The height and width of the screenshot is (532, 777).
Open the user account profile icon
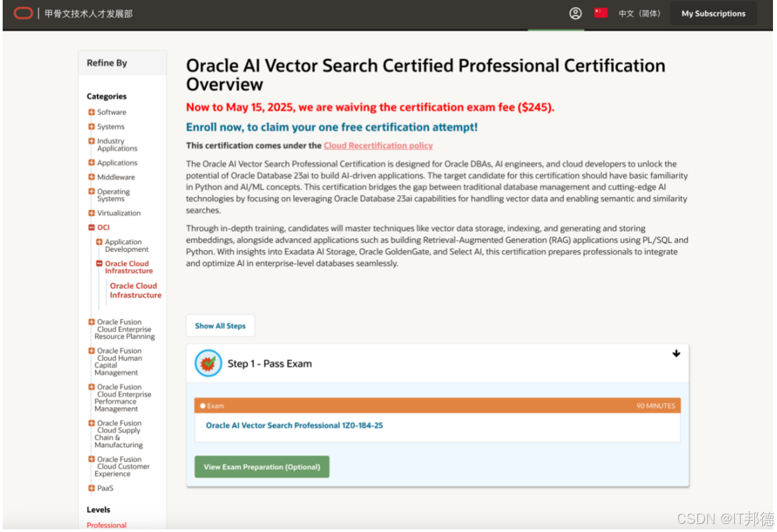point(575,13)
